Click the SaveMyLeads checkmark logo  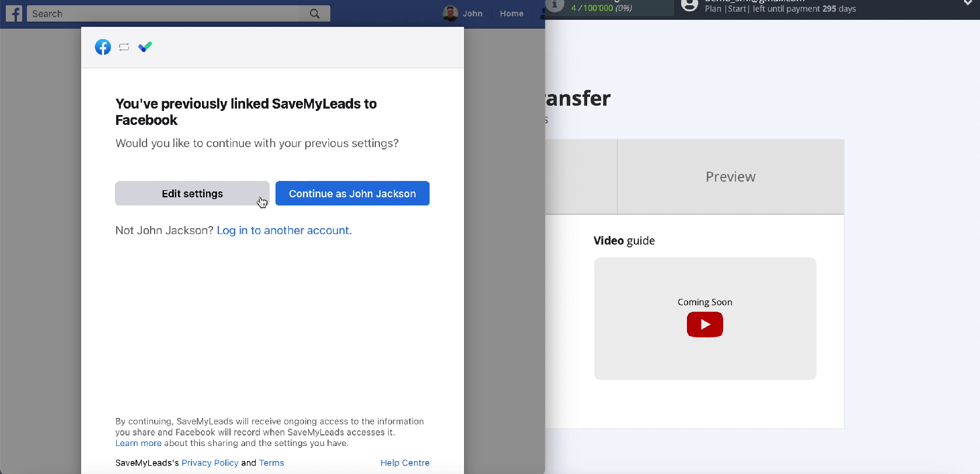[x=145, y=47]
